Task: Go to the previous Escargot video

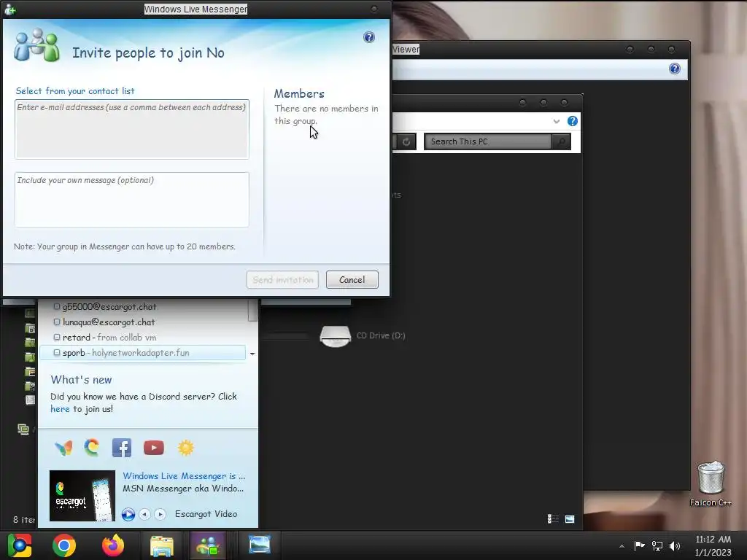Action: (145, 514)
